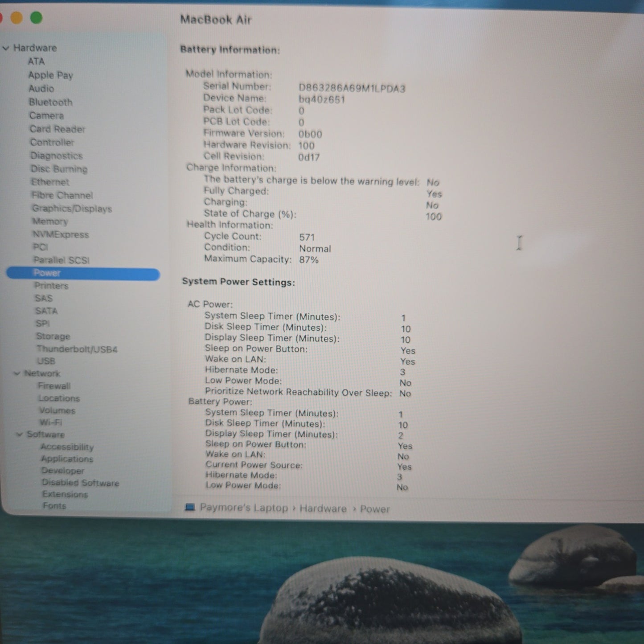Select Ethernet in the sidebar

(x=50, y=182)
